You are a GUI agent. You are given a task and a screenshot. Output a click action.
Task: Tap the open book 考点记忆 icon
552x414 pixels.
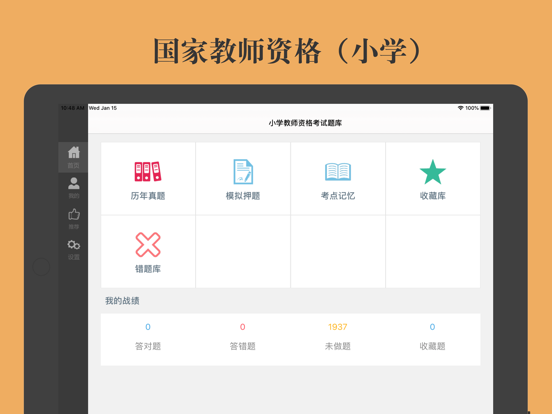[338, 171]
